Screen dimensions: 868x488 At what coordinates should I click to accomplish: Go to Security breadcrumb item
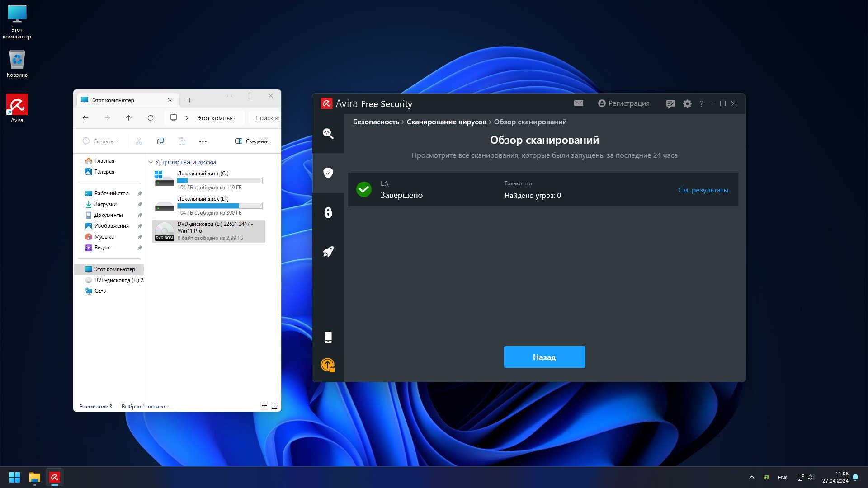click(376, 122)
